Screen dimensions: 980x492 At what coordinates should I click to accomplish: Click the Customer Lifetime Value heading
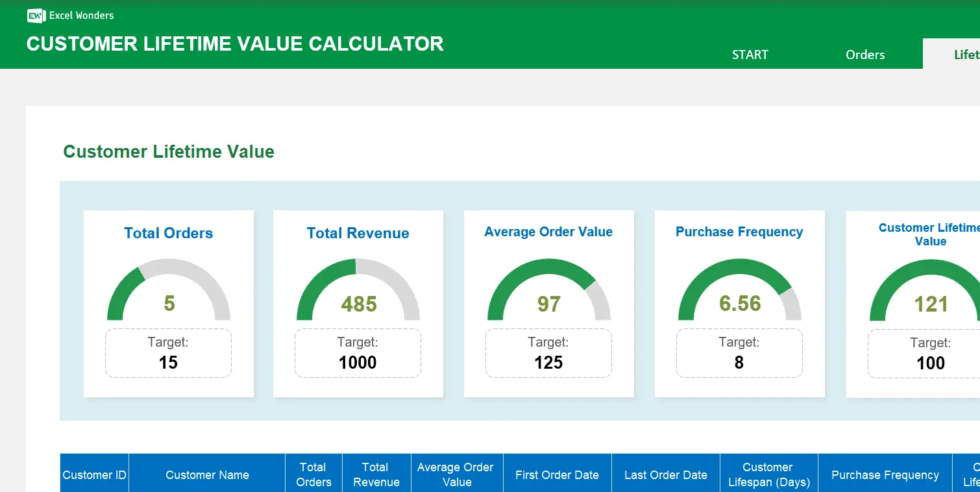click(168, 151)
